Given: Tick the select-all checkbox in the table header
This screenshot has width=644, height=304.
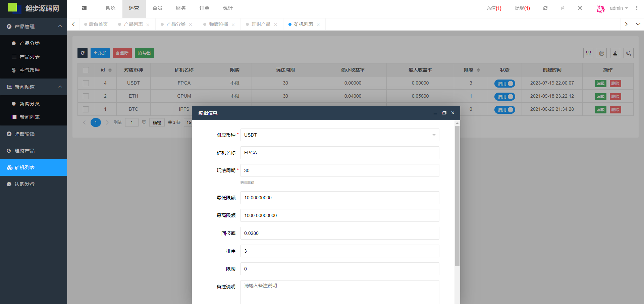Looking at the screenshot, I should (x=86, y=70).
